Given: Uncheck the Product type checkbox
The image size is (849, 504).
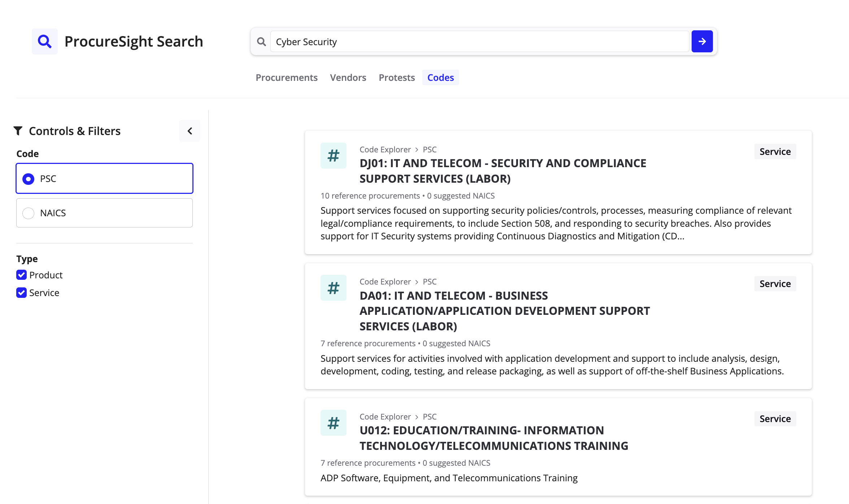Looking at the screenshot, I should pyautogui.click(x=22, y=275).
